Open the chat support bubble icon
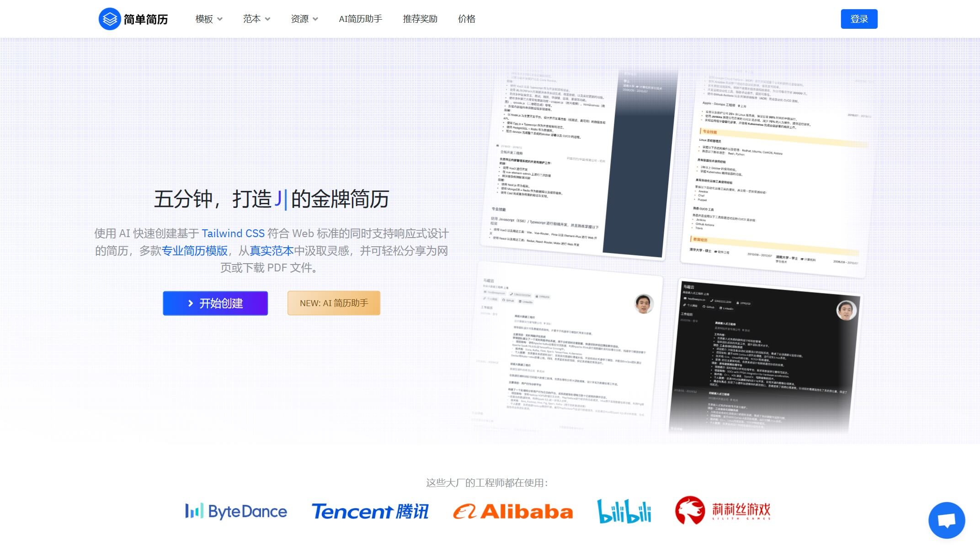This screenshot has width=980, height=551. [x=946, y=520]
